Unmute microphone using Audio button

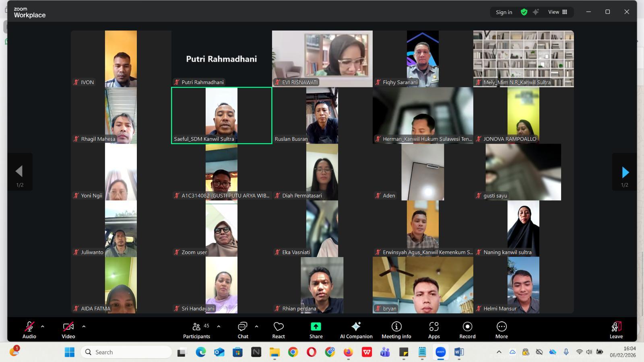tap(29, 330)
